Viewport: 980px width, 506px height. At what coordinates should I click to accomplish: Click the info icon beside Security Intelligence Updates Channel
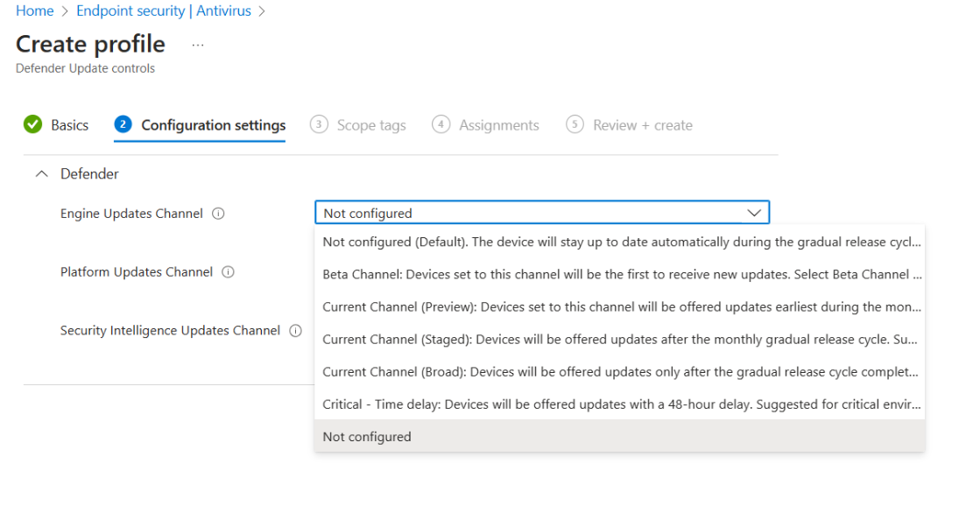tap(295, 330)
